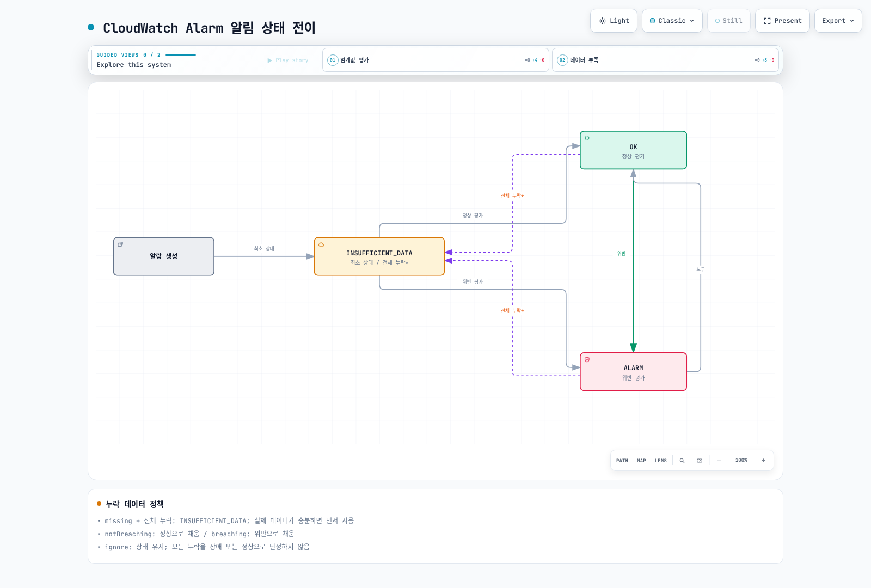Zoom in with the plus button

[x=763, y=461]
